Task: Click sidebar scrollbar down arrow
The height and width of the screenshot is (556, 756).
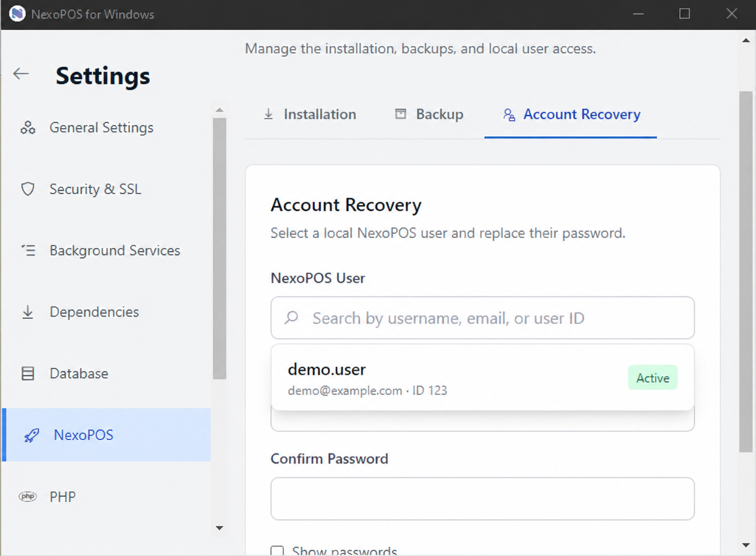Action: tap(220, 528)
